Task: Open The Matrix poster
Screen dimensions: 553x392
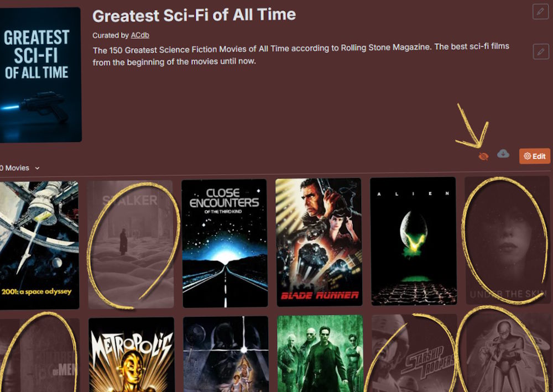Action: click(320, 354)
